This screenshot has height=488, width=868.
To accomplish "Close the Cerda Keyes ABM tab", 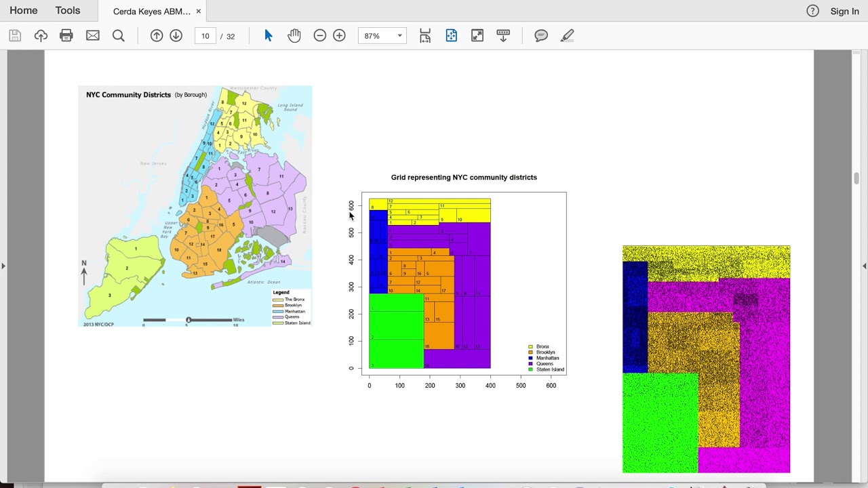I will pyautogui.click(x=199, y=12).
